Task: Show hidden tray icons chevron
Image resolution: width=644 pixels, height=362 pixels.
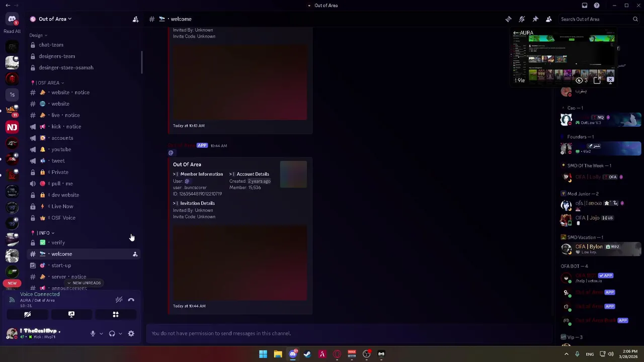Action: tap(567, 354)
